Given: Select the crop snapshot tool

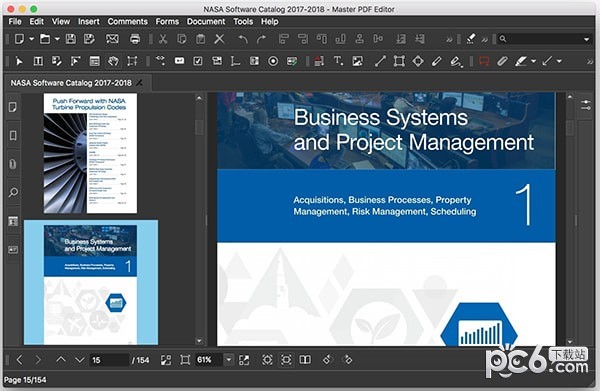Looking at the screenshot, I should coord(132,61).
